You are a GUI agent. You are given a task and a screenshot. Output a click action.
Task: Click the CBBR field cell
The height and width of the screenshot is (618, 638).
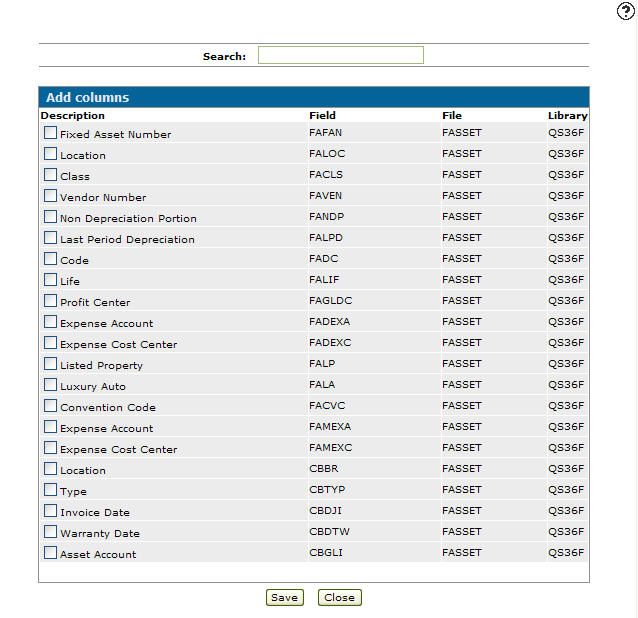coord(323,469)
